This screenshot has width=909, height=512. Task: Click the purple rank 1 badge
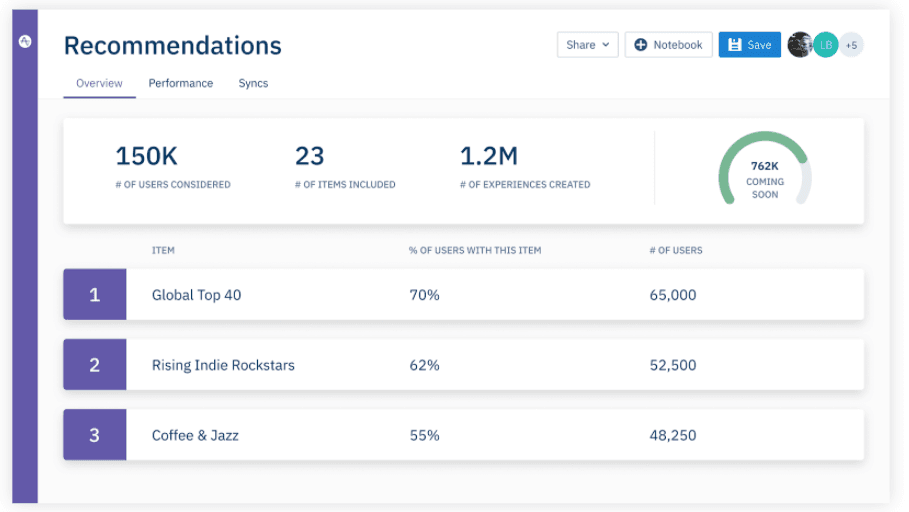pos(95,295)
